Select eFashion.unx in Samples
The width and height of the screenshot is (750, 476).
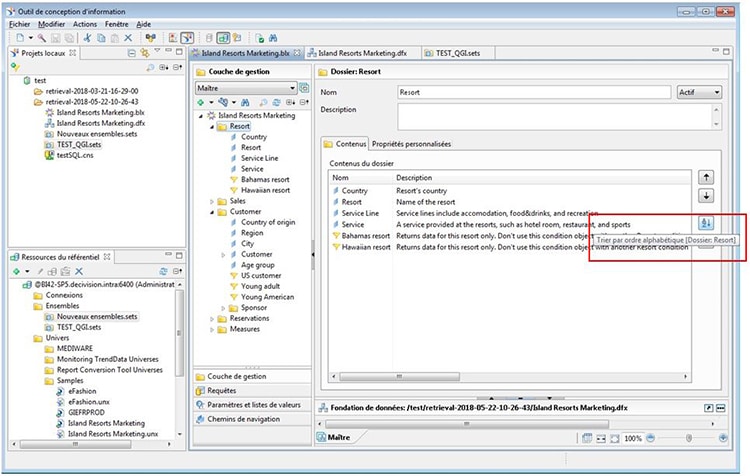88,402
